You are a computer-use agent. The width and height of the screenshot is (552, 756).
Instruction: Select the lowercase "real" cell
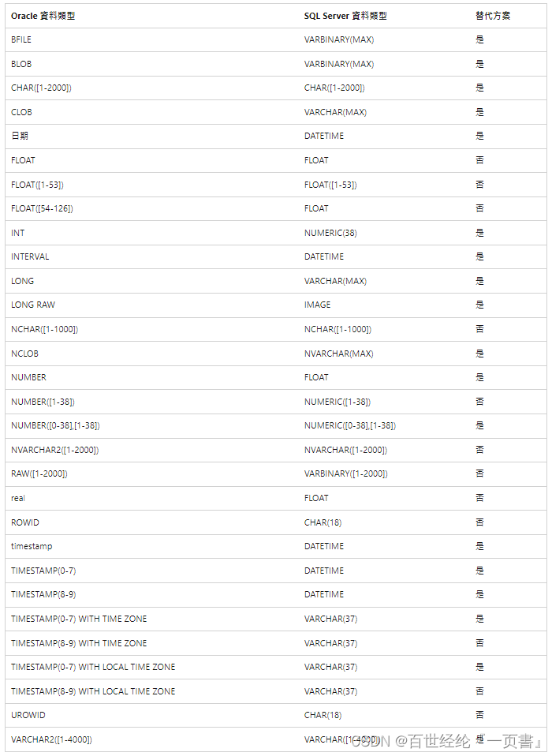pos(18,498)
